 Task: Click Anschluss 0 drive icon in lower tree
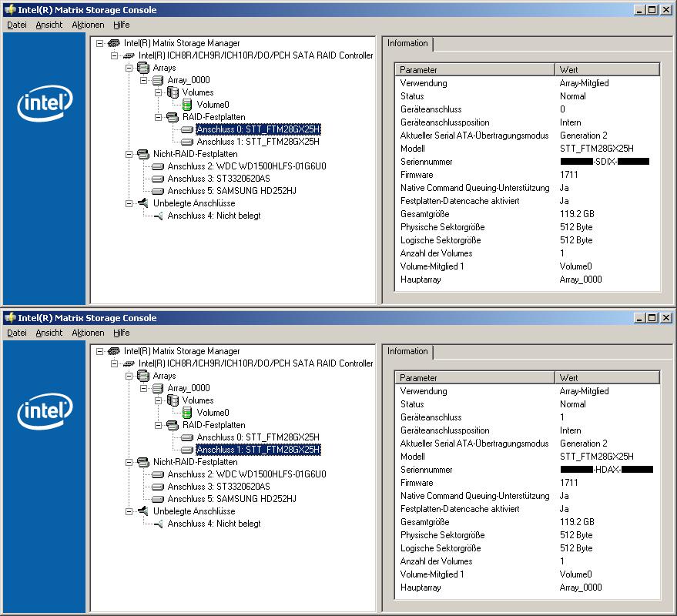point(187,437)
